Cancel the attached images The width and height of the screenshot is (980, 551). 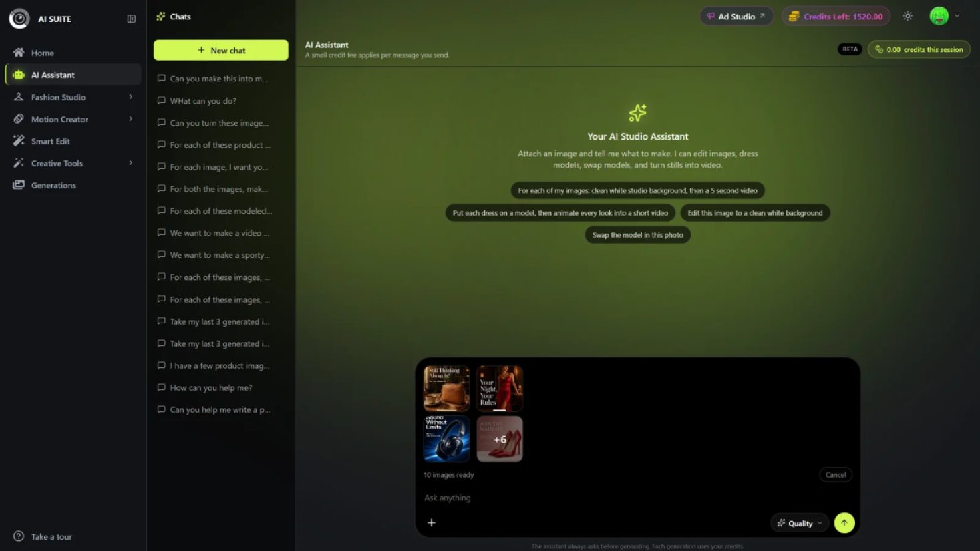tap(836, 475)
